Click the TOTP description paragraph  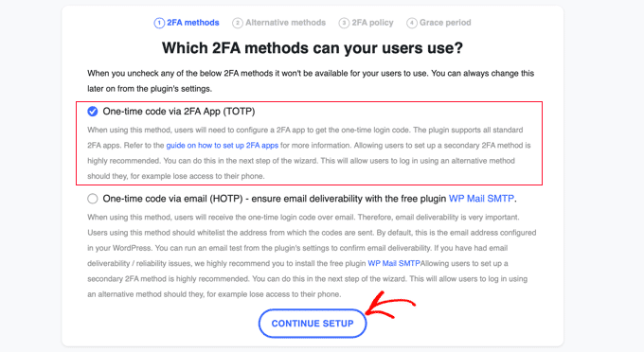pyautogui.click(x=309, y=153)
